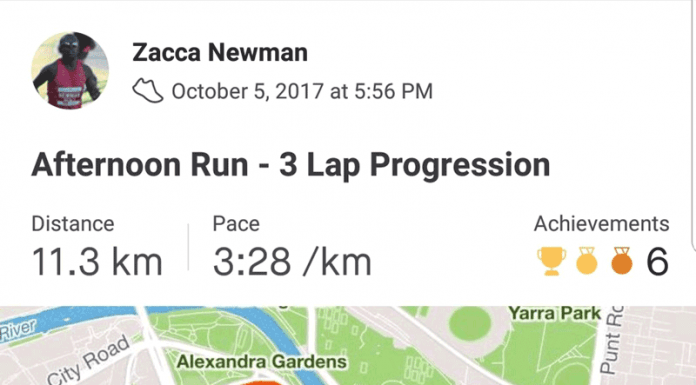
Task: Click the City Road map label
Action: tap(89, 361)
